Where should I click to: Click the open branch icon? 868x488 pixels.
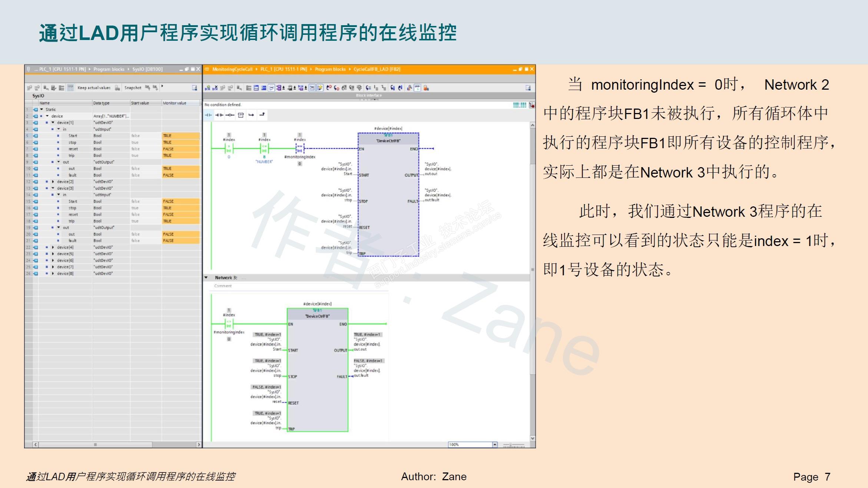(x=251, y=115)
